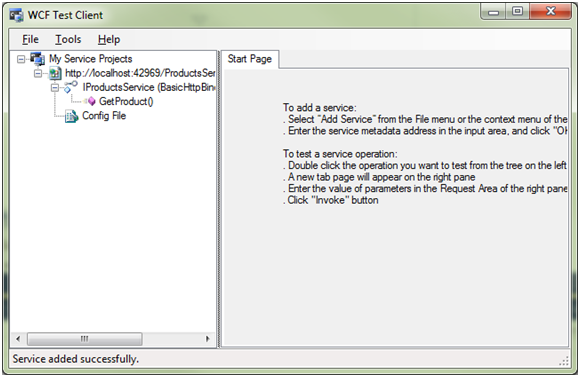Click the WCF Test Client title bar icon
Image resolution: width=580 pixels, height=377 pixels.
pos(16,16)
